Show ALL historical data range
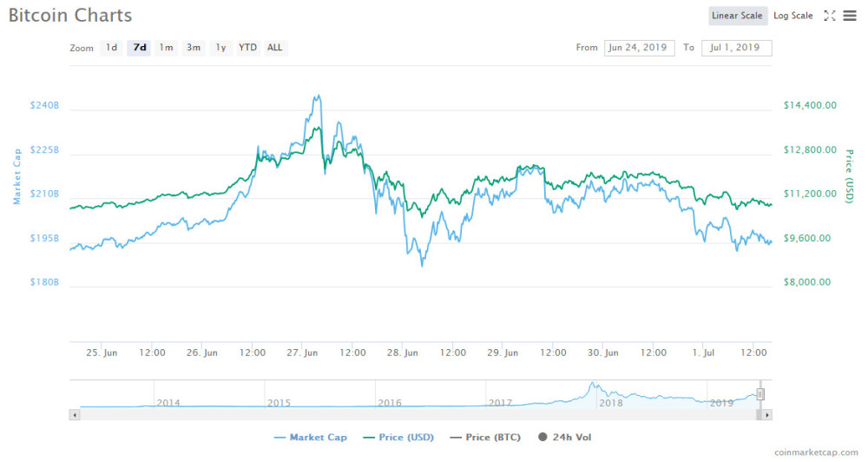This screenshot has width=868, height=462. 274,48
